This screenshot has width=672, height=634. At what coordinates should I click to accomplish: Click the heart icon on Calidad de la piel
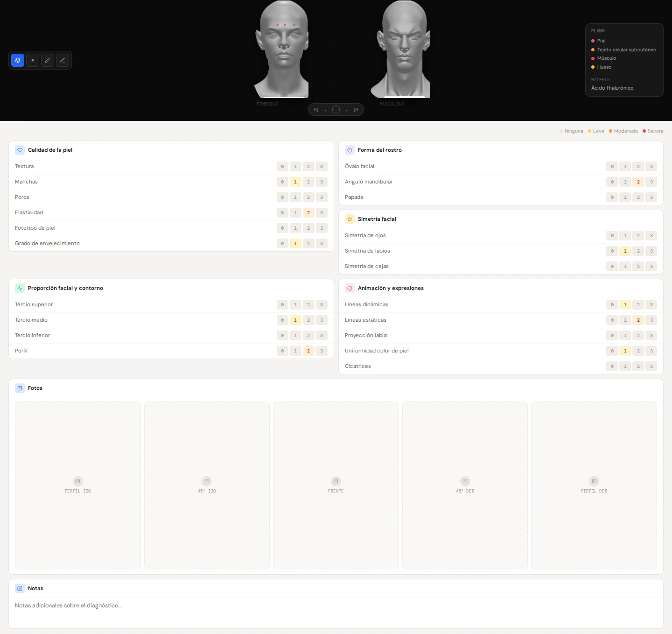(20, 150)
